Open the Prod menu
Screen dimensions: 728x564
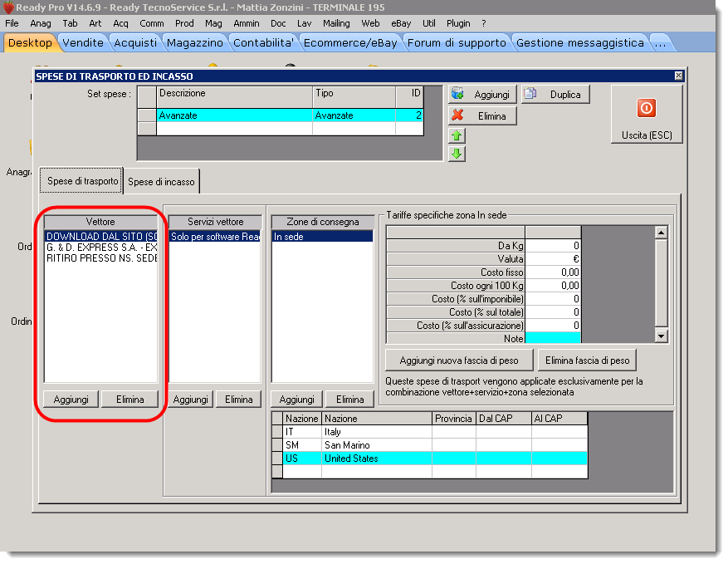pyautogui.click(x=184, y=23)
